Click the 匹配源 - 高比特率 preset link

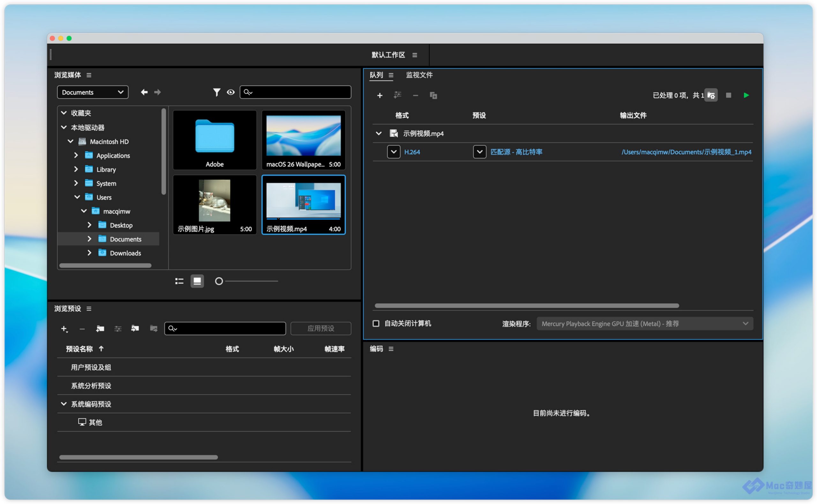[516, 152]
